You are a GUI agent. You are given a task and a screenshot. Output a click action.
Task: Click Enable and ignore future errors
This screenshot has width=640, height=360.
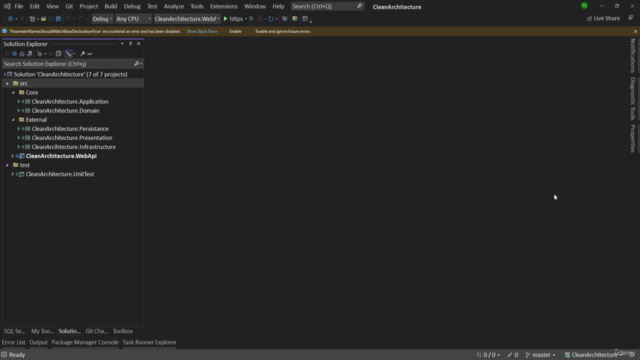(282, 31)
